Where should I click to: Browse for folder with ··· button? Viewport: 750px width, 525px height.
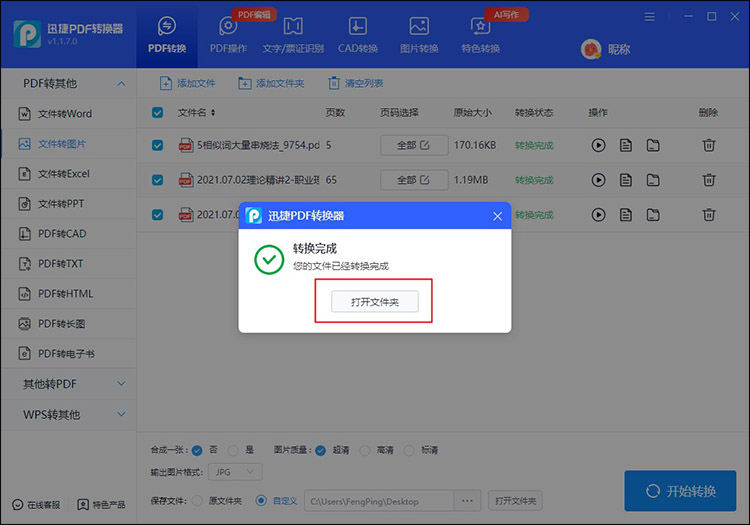click(x=467, y=501)
